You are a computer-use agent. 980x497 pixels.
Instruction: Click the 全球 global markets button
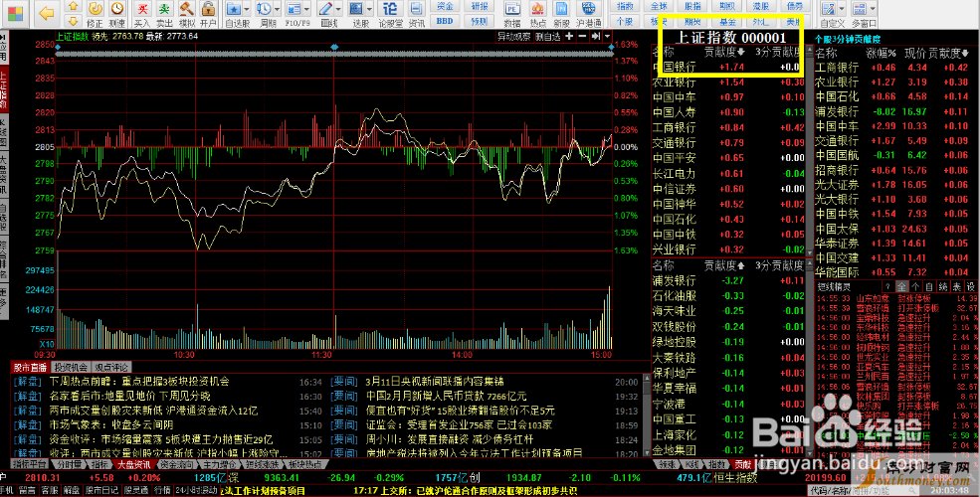pos(658,6)
